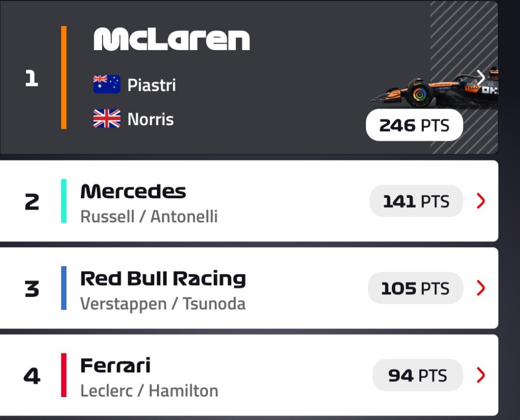The height and width of the screenshot is (420, 520).
Task: Click Leclerc / Hamilton driver line
Action: 149,391
